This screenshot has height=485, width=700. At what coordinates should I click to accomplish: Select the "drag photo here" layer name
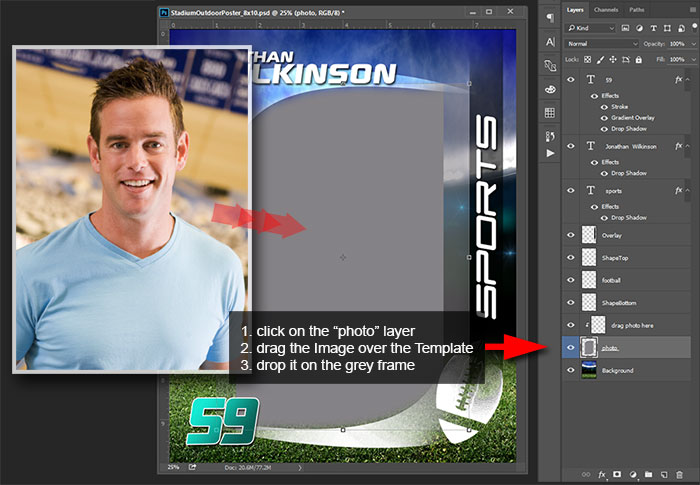coord(632,326)
